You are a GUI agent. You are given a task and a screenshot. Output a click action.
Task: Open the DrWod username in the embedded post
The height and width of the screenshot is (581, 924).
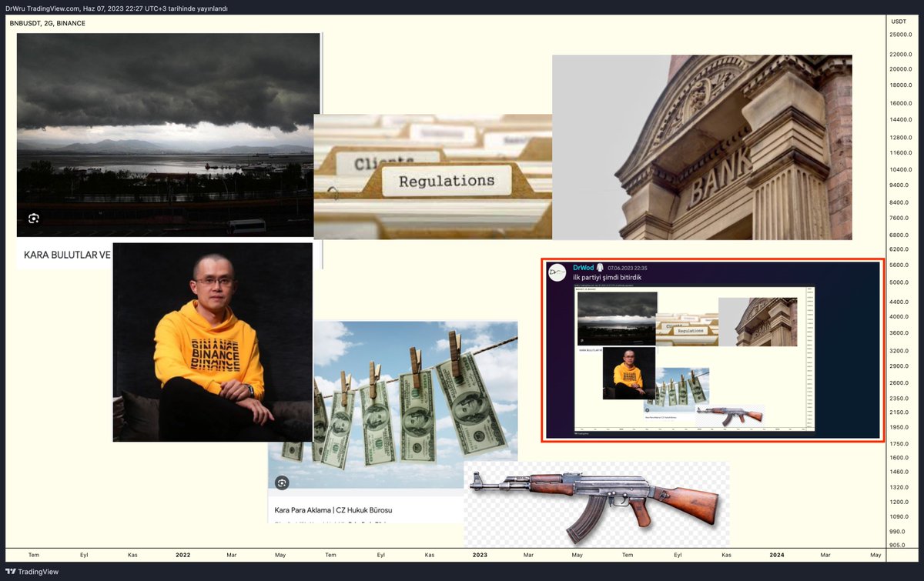pyautogui.click(x=584, y=268)
